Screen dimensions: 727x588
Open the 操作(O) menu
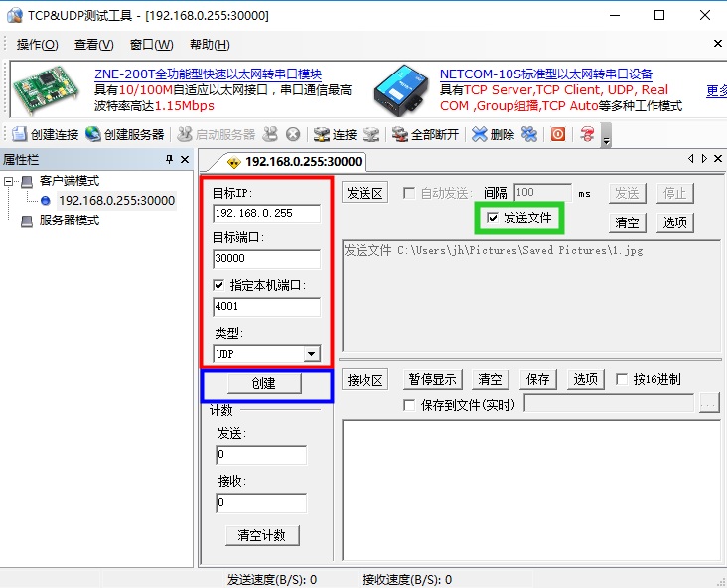point(37,45)
